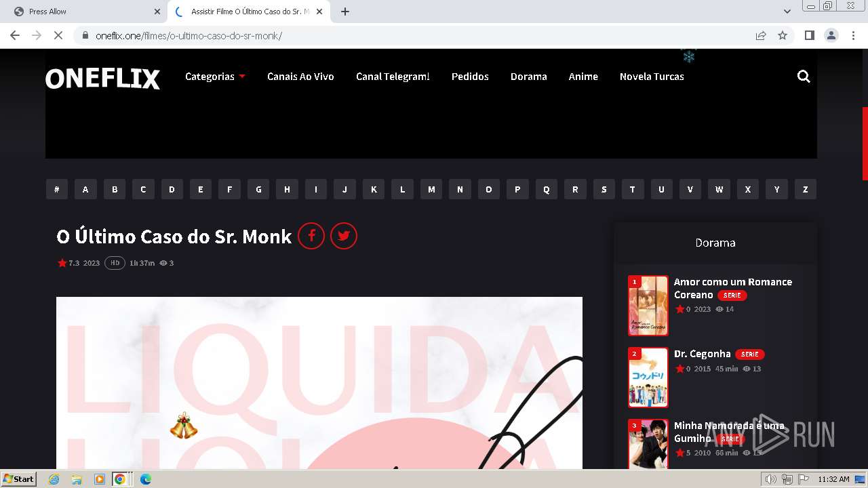Share movie on Twitter icon

(x=344, y=236)
